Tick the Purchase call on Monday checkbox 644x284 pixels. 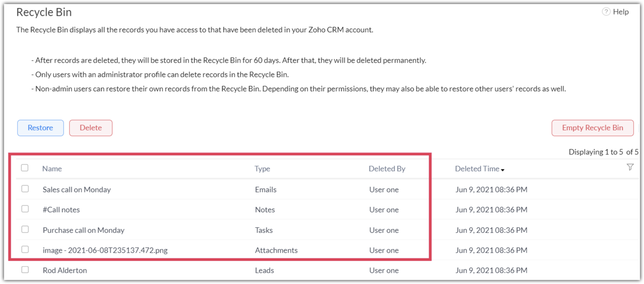(25, 230)
